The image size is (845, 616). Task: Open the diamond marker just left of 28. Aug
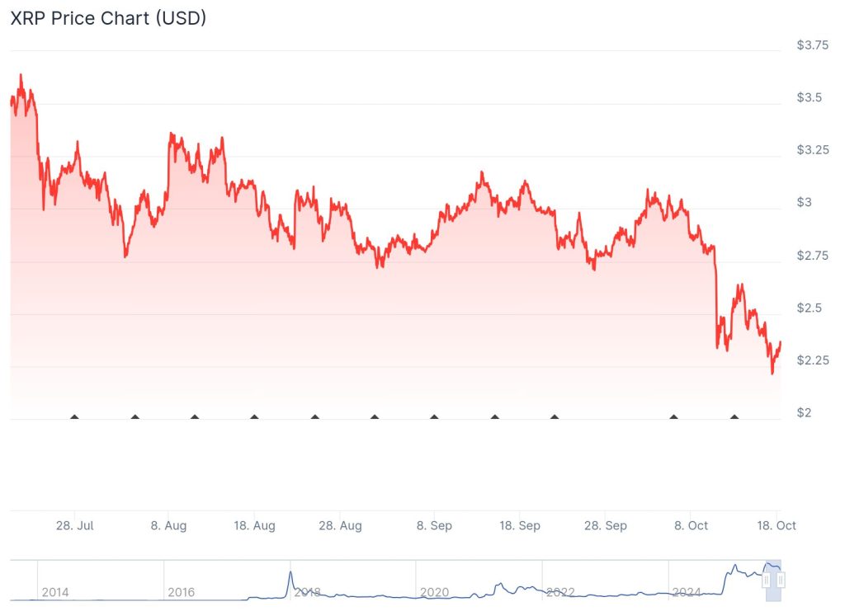click(314, 416)
